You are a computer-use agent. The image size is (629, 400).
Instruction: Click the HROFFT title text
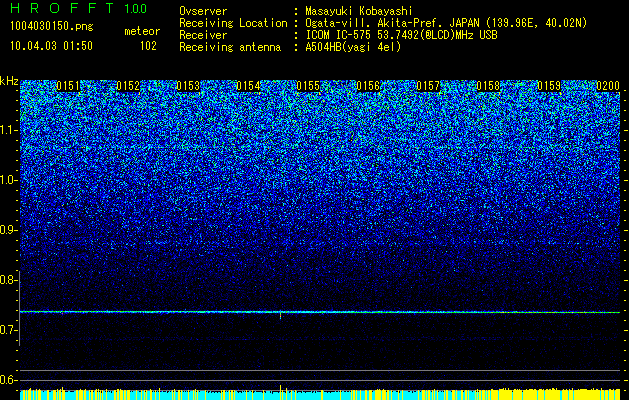pyautogui.click(x=63, y=8)
